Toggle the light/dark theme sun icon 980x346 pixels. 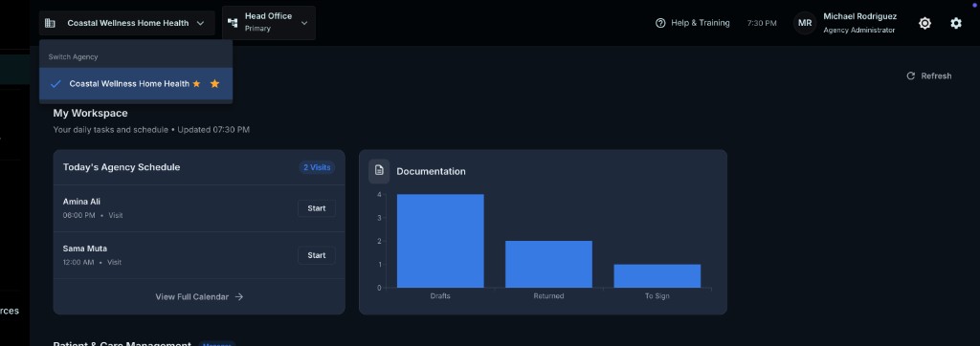(925, 23)
